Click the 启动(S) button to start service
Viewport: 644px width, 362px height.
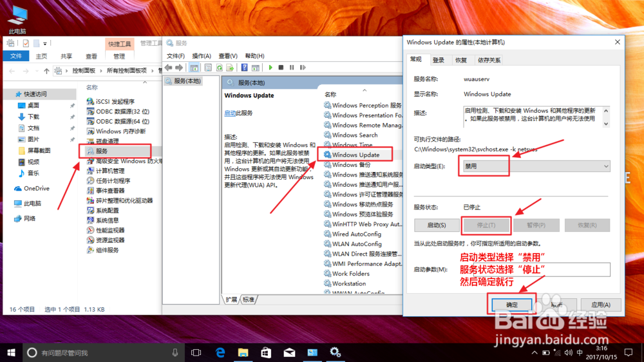[x=436, y=225]
